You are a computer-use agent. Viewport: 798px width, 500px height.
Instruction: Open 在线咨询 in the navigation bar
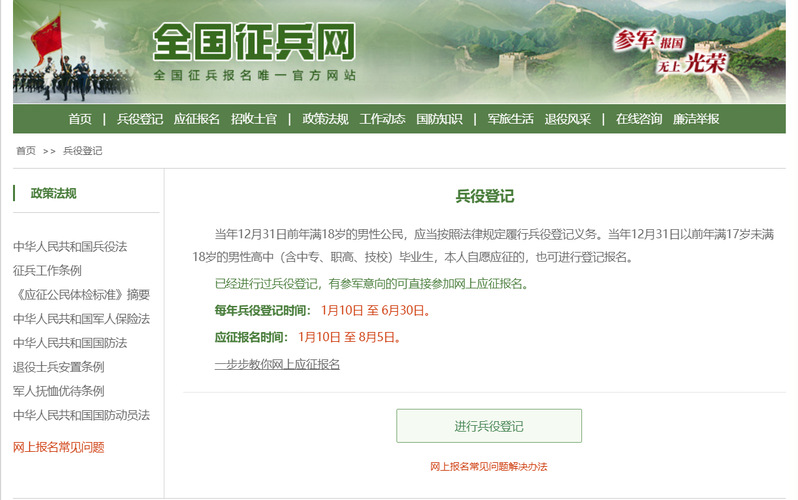click(639, 119)
